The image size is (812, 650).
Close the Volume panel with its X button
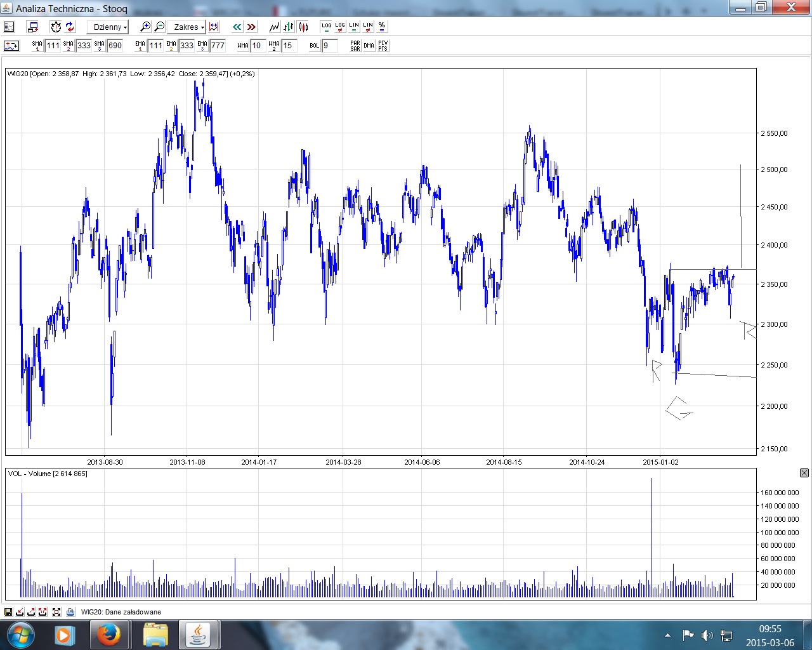[804, 473]
